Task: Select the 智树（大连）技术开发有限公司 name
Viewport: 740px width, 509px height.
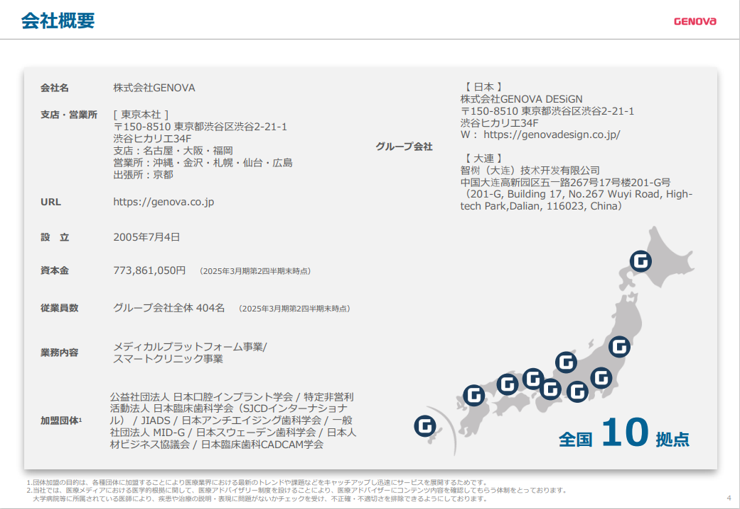Action: pyautogui.click(x=530, y=170)
